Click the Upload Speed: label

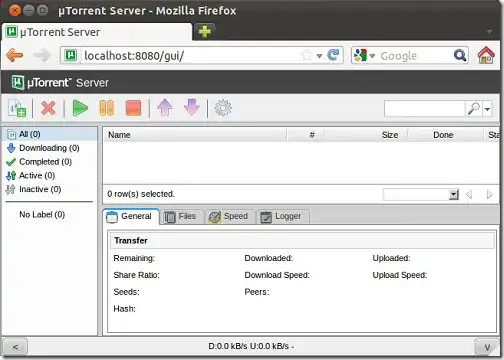(x=400, y=275)
